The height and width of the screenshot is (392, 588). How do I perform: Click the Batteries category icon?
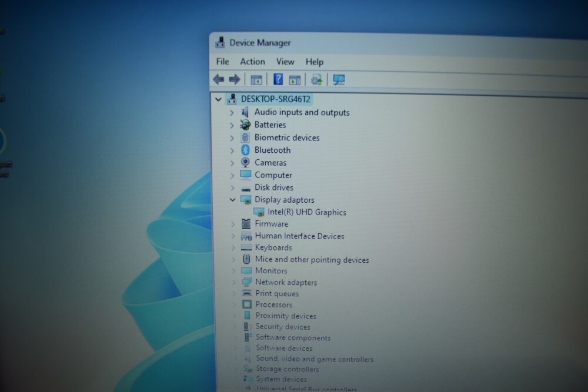point(245,125)
